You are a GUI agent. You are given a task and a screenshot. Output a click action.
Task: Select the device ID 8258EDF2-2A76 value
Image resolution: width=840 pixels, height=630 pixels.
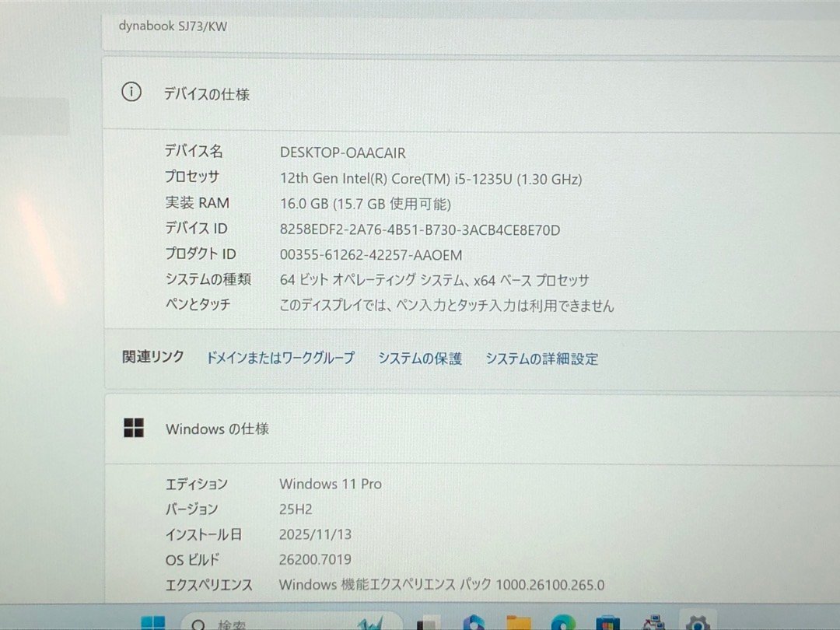[420, 229]
